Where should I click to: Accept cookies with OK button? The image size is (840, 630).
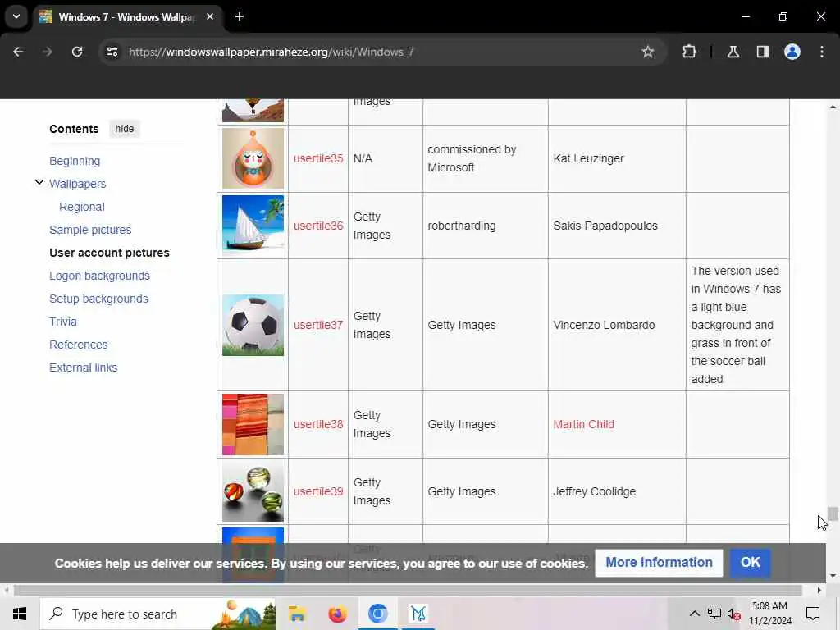click(750, 563)
